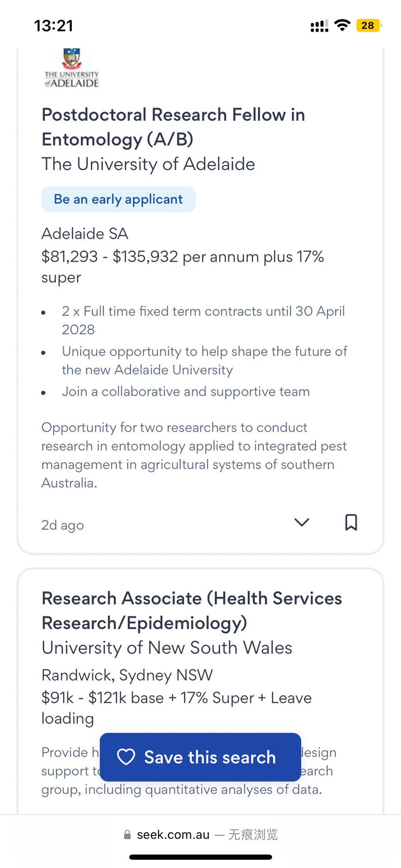Select the Adelaide SA location text
This screenshot has width=401, height=868.
click(85, 234)
